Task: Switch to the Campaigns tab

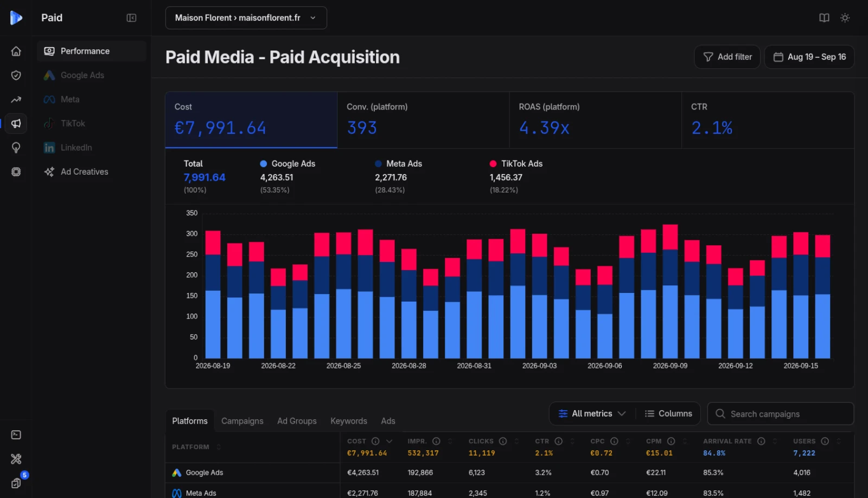Action: [242, 421]
